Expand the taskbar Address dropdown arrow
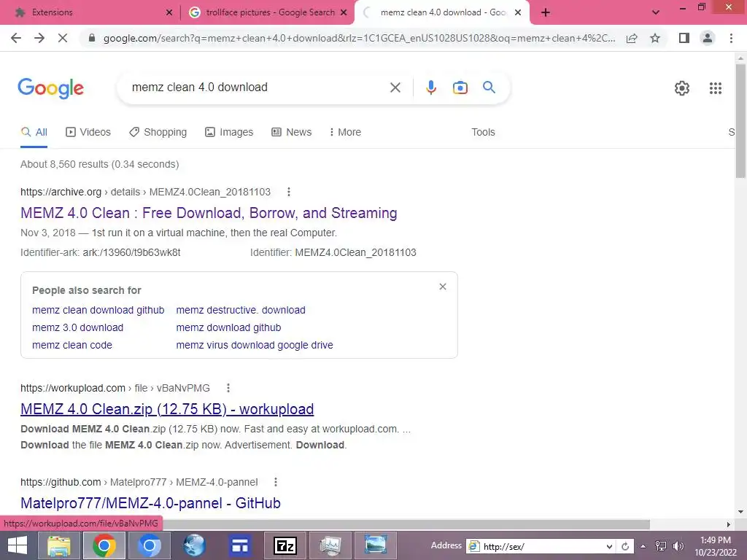The width and height of the screenshot is (747, 560). [609, 546]
